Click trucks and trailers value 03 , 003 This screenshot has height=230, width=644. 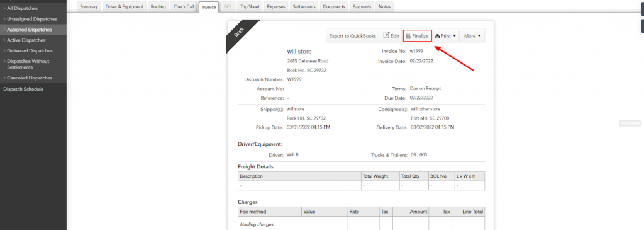(419, 155)
